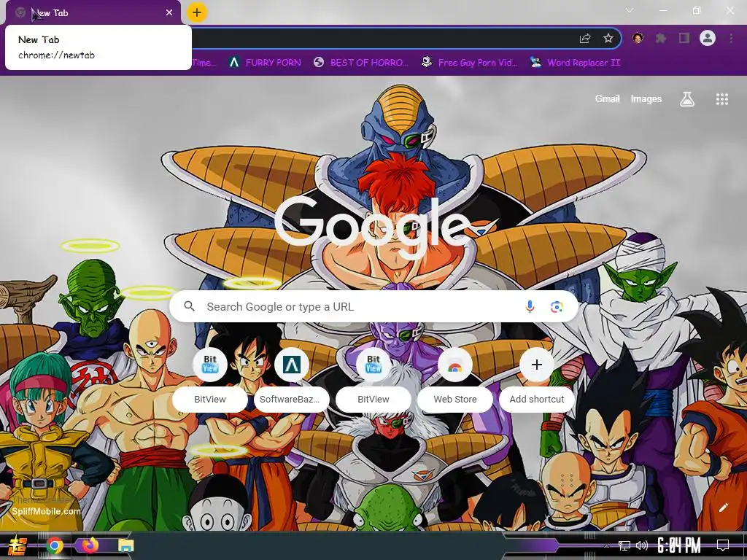The height and width of the screenshot is (560, 747).
Task: Click the share this page icon
Action: click(585, 39)
